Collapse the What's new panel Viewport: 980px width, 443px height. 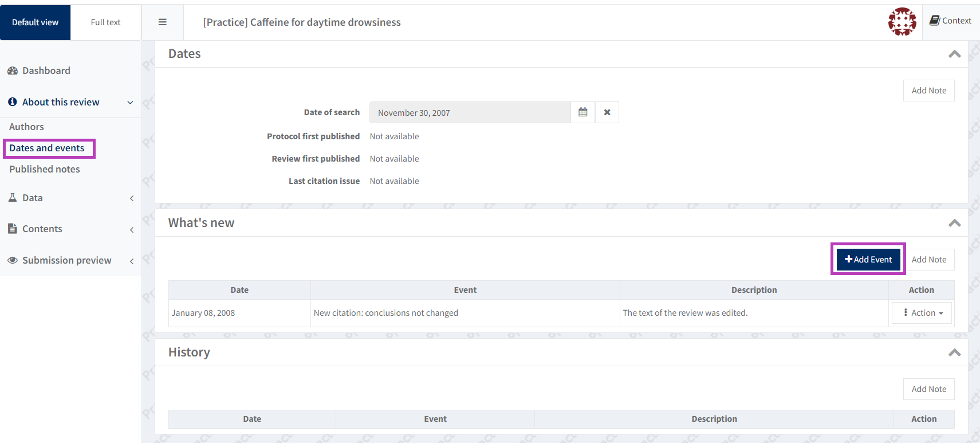[954, 223]
